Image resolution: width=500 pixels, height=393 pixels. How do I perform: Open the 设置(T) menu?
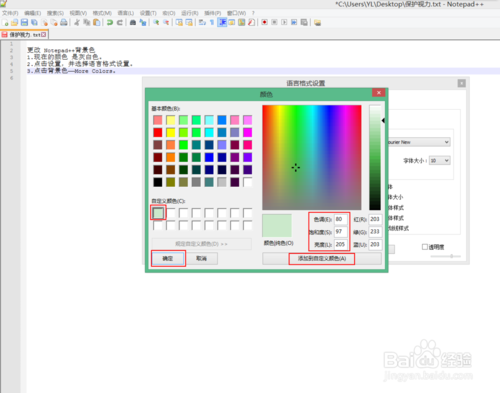point(148,13)
